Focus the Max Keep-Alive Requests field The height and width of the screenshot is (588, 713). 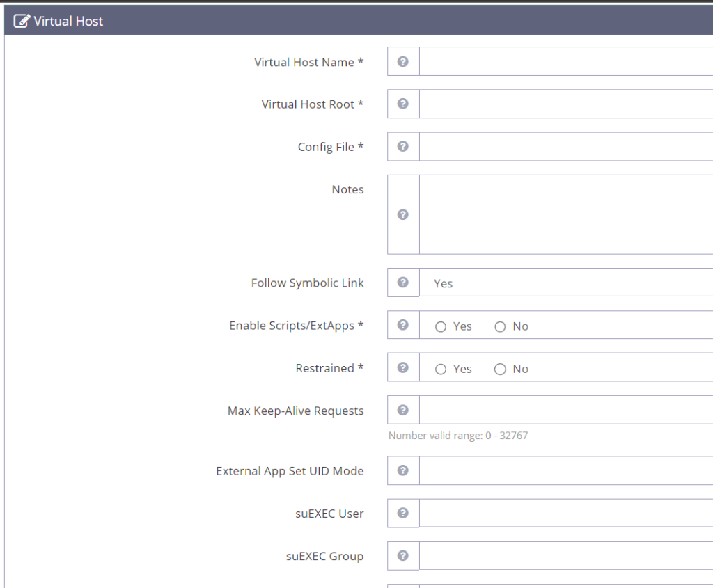point(566,410)
